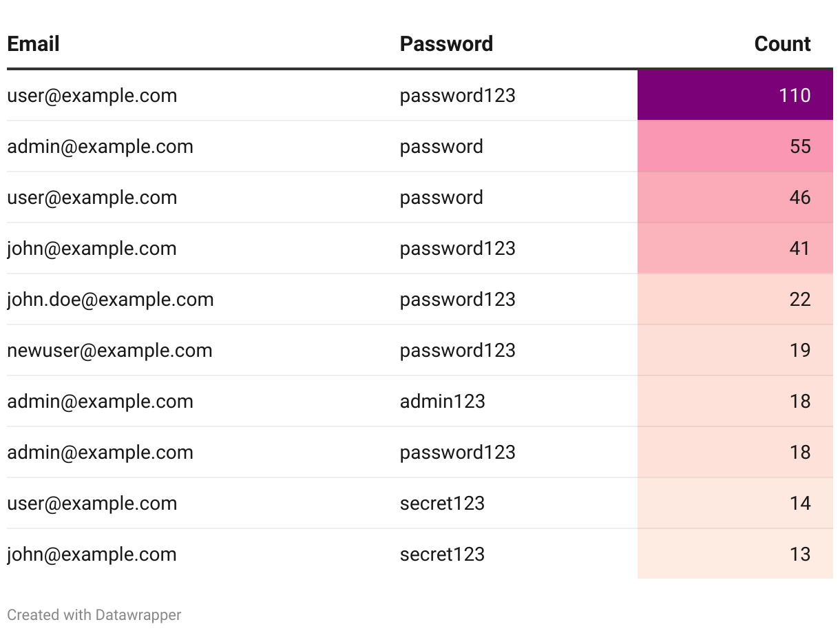Select admin@example.com in the count 55 row
This screenshot has width=840, height=631.
tap(100, 146)
